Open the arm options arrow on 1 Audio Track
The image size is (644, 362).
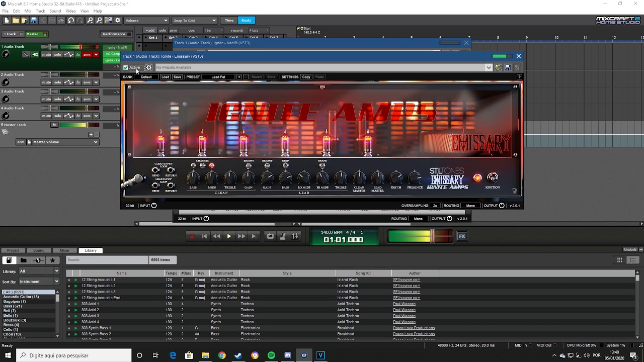point(96,54)
